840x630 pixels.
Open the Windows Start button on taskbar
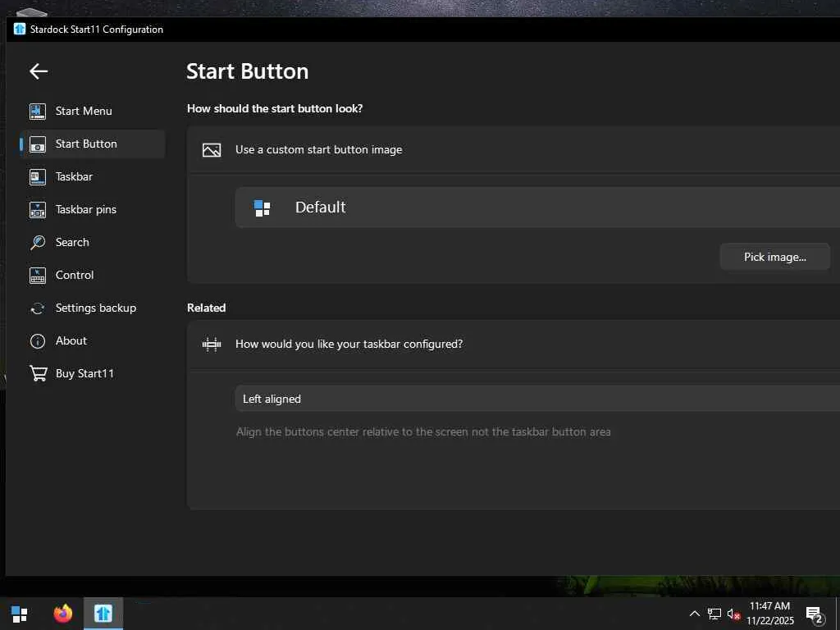[x=20, y=614]
